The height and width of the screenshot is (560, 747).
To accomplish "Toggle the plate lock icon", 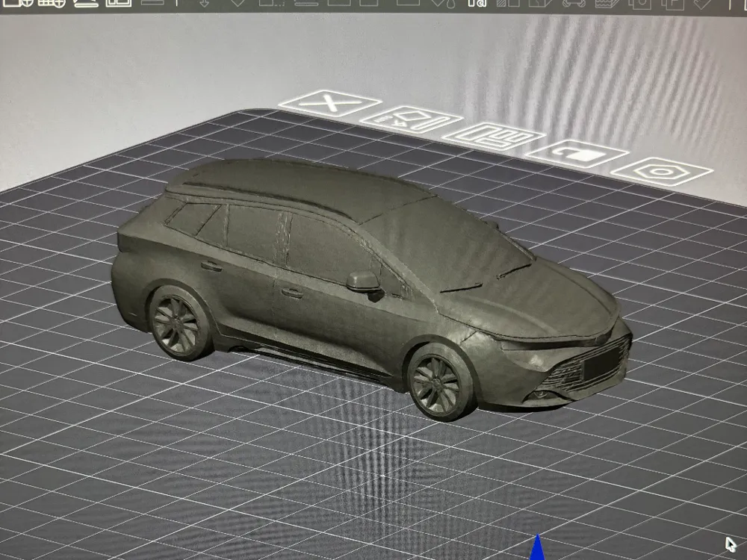I will point(577,154).
